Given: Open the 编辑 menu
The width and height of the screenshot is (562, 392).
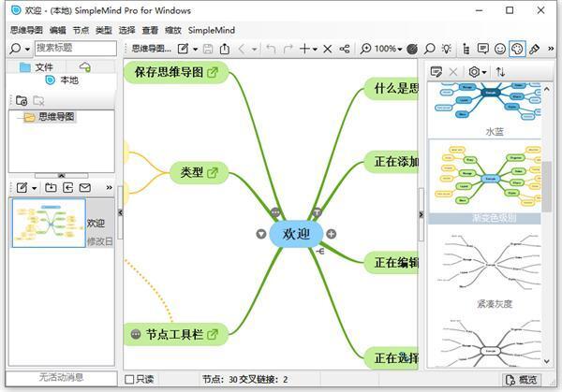Looking at the screenshot, I should point(58,30).
